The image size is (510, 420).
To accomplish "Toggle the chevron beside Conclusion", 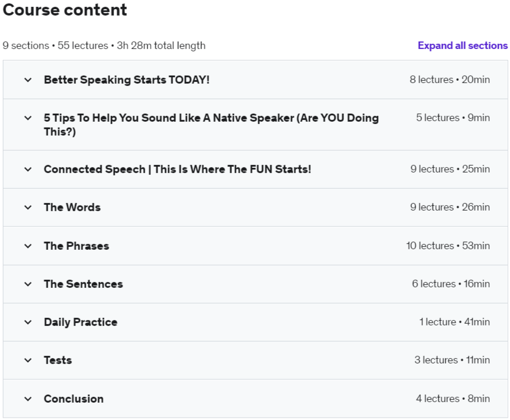I will pos(28,399).
